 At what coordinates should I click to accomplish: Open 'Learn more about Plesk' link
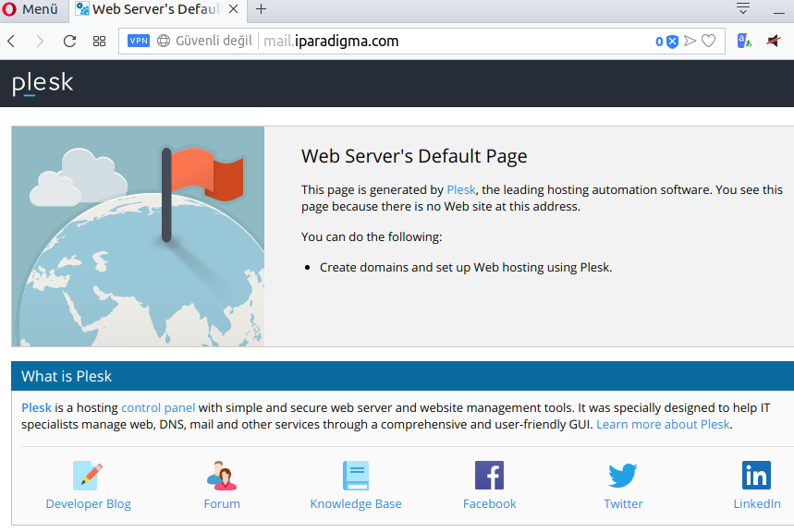[x=663, y=425]
